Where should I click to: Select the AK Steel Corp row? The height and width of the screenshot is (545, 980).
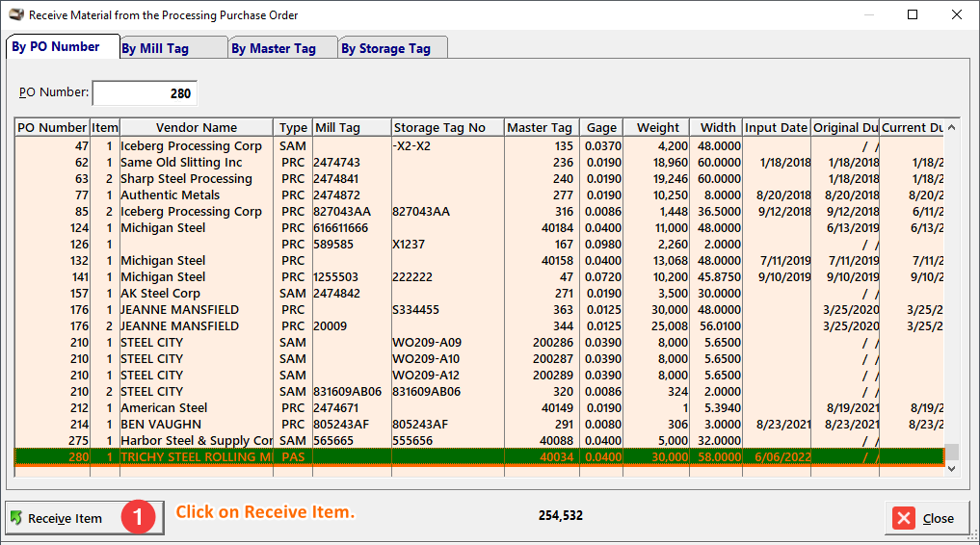479,294
